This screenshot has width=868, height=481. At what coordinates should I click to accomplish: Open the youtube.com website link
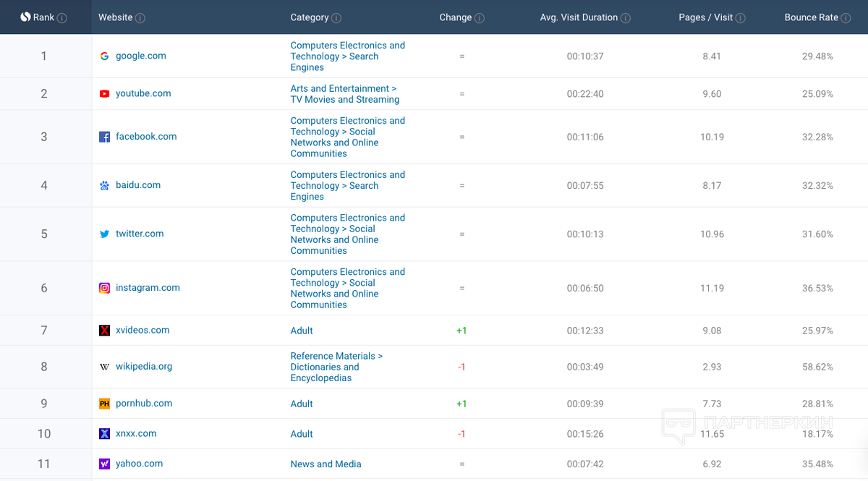point(143,93)
